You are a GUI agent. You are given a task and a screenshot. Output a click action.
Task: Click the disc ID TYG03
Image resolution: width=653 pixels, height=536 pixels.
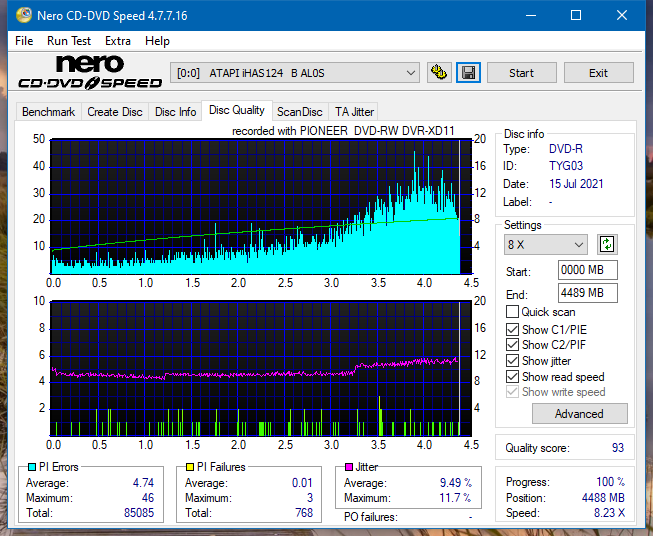click(x=566, y=166)
